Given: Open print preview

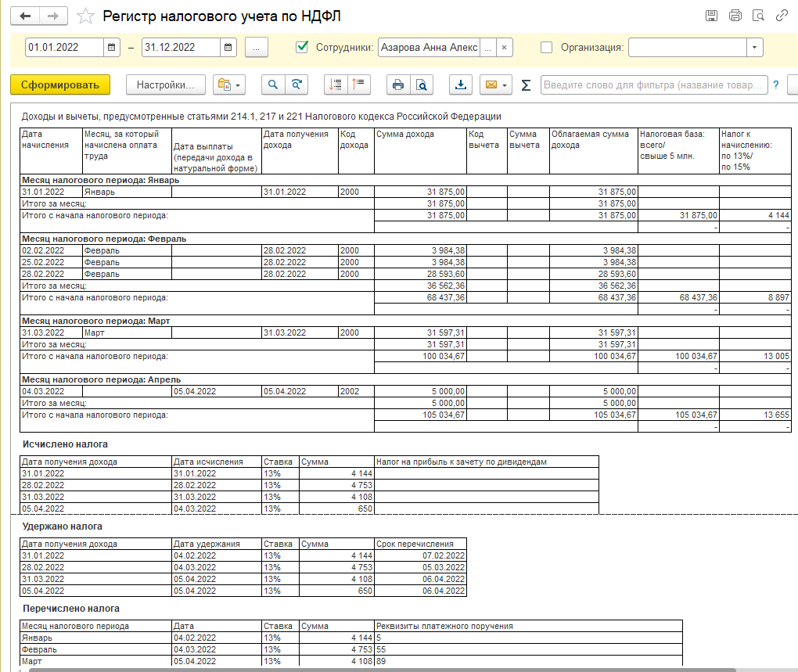Looking at the screenshot, I should pyautogui.click(x=421, y=85).
